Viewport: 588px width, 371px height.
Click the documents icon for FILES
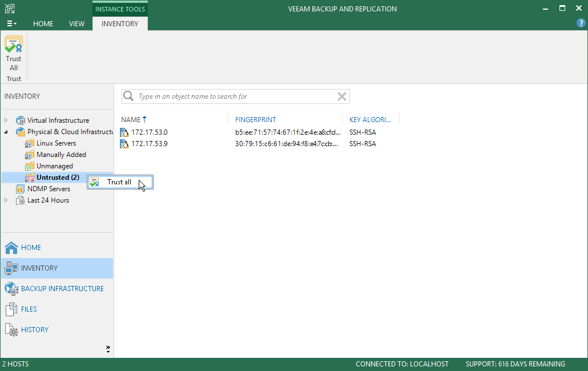(11, 309)
